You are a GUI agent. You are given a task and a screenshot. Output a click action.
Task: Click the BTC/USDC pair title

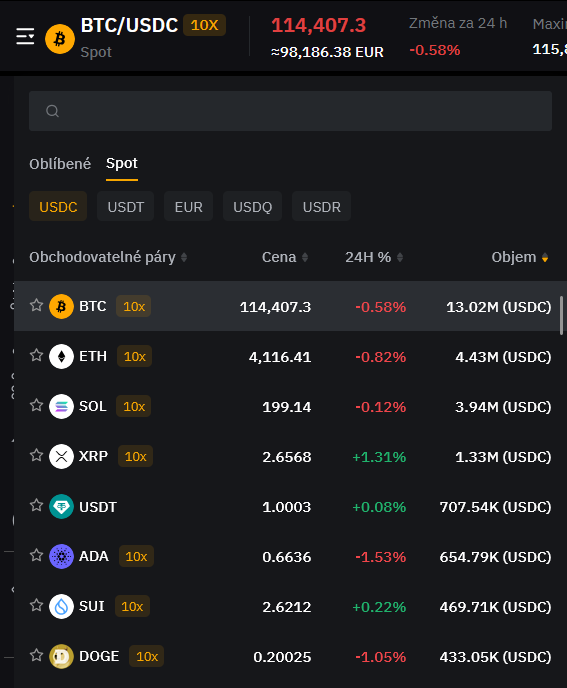[x=129, y=25]
